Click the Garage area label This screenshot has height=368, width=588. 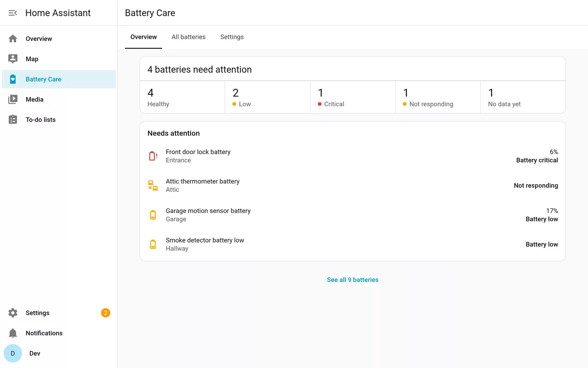[x=176, y=219]
